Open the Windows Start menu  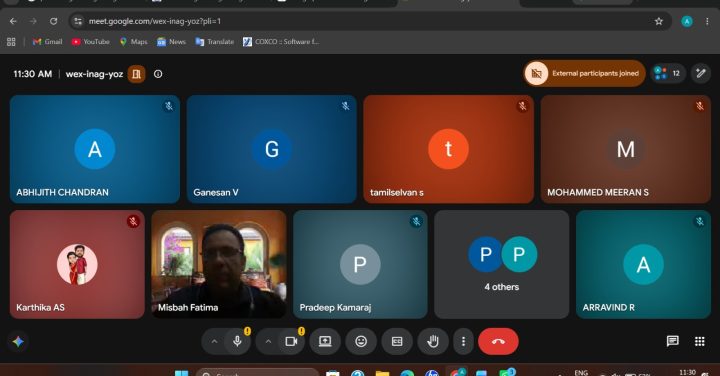tap(181, 373)
